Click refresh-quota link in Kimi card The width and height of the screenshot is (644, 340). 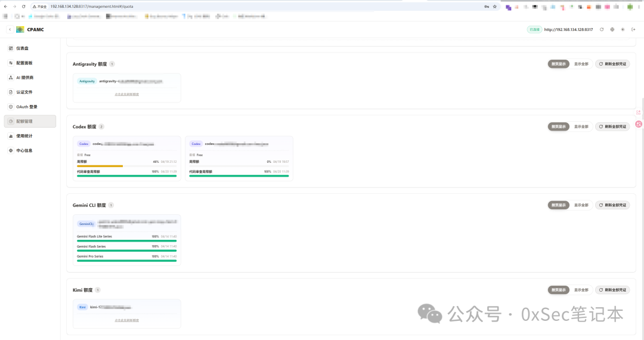tap(126, 320)
